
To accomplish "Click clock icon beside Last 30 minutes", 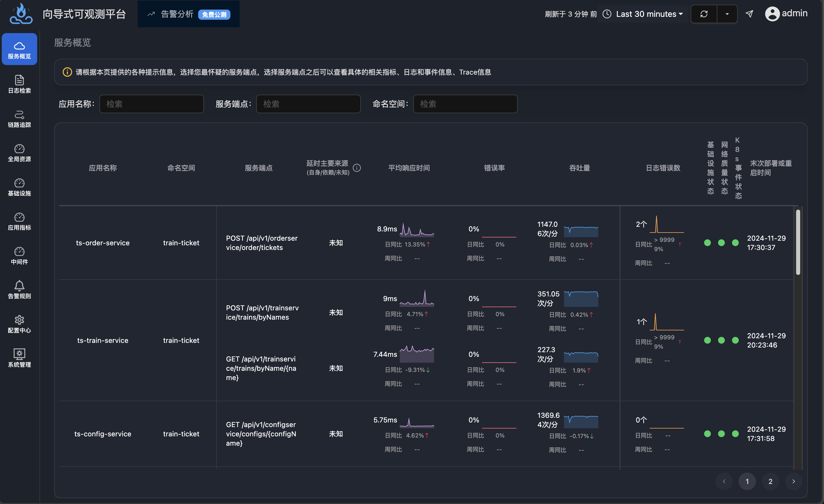I will click(607, 14).
